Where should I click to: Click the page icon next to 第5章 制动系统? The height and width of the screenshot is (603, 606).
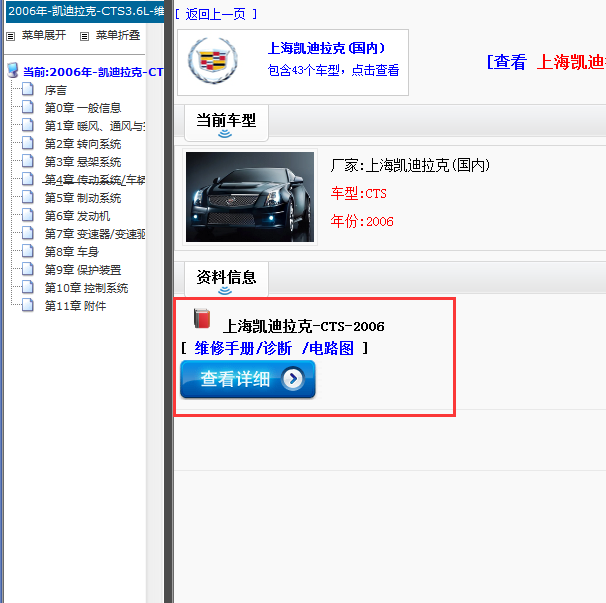[x=27, y=197]
